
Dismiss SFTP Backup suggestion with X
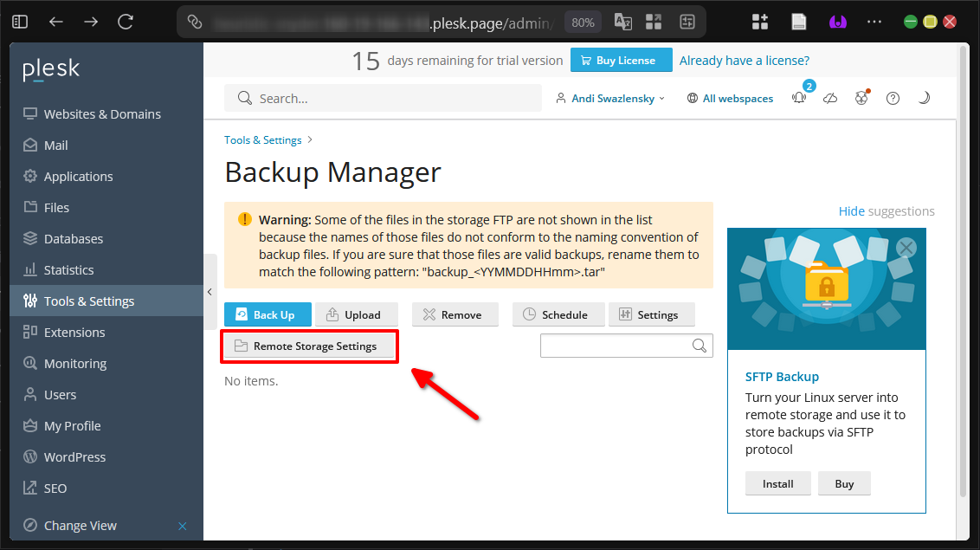[x=906, y=247]
